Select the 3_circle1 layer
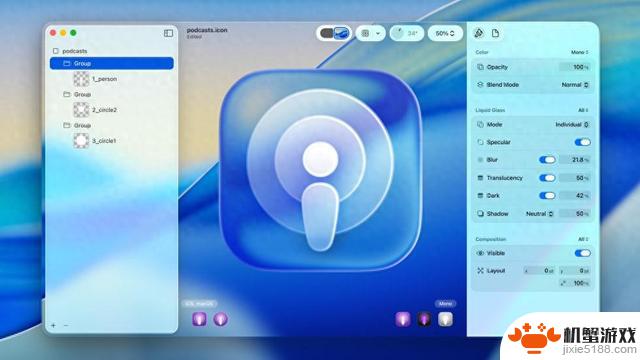 (104, 141)
